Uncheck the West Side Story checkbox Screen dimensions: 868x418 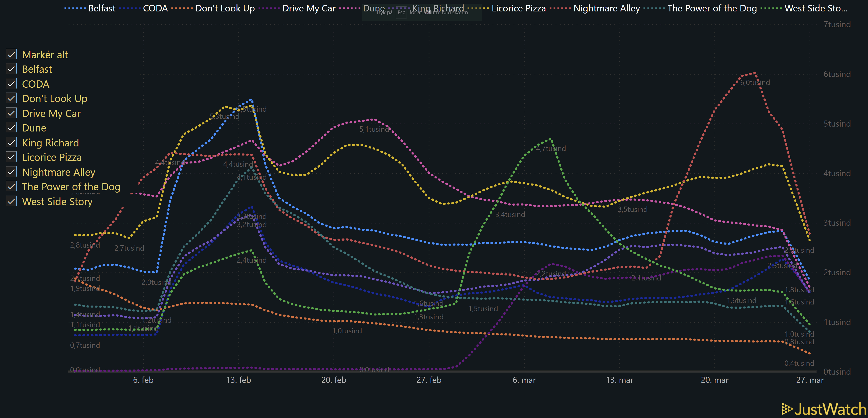tap(11, 201)
